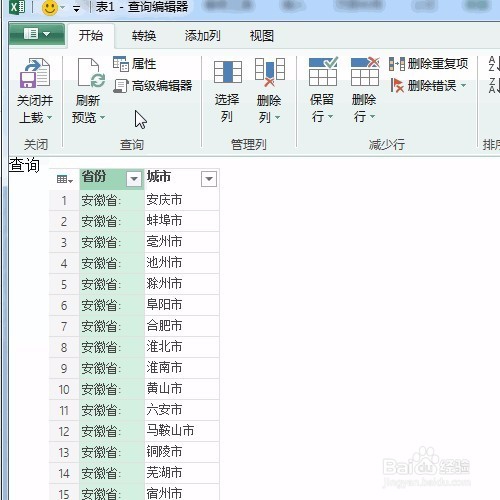The height and width of the screenshot is (500, 500).
Task: Click 删除重复项 button
Action: (x=429, y=64)
